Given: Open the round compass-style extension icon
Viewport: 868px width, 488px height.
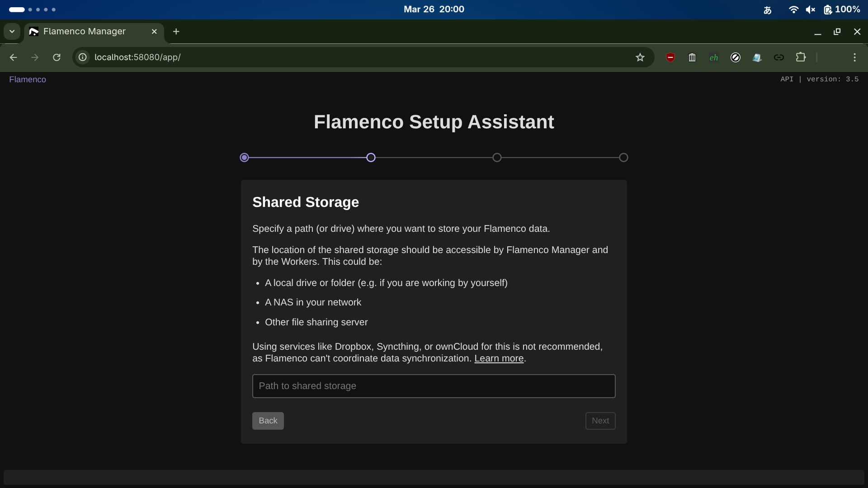Looking at the screenshot, I should coord(736,57).
